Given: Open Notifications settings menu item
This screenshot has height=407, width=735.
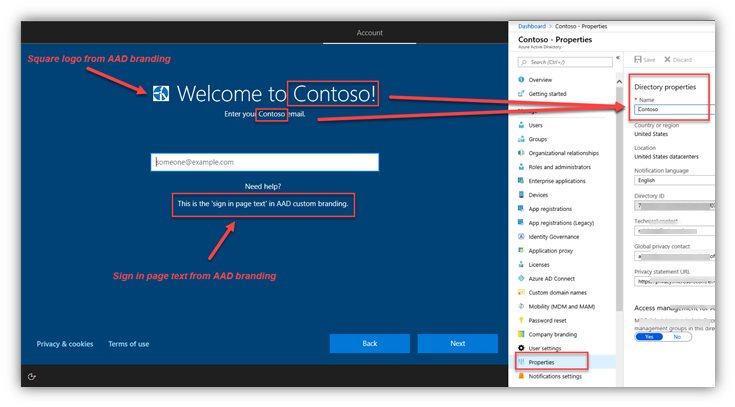Looking at the screenshot, I should tap(555, 376).
